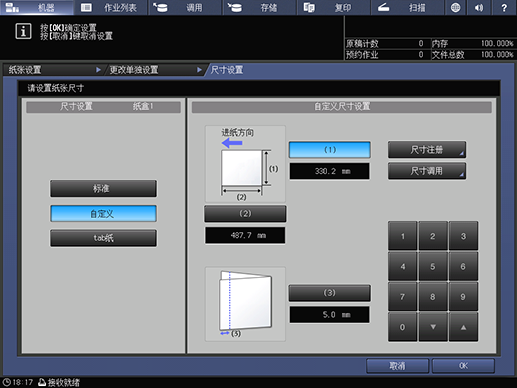Select the tab纸 paper button

(x=103, y=238)
